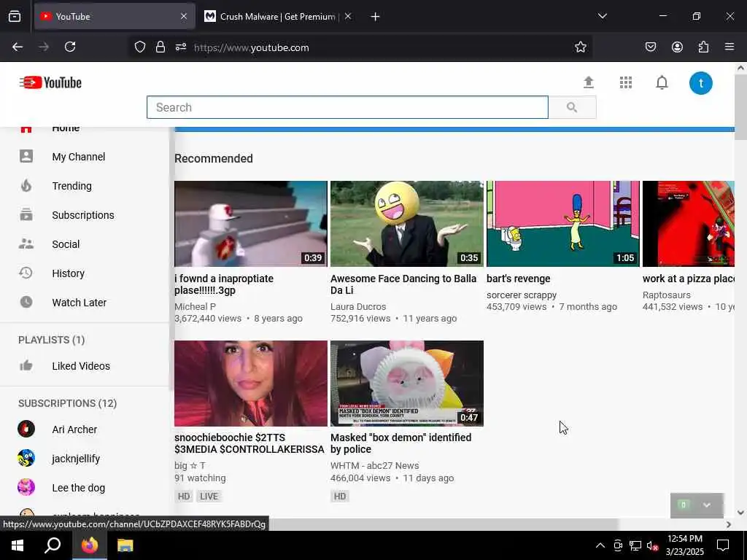Image resolution: width=747 pixels, height=560 pixels.
Task: Play 'i fownd a inaproptiate plase' thumbnail
Action: (x=251, y=224)
